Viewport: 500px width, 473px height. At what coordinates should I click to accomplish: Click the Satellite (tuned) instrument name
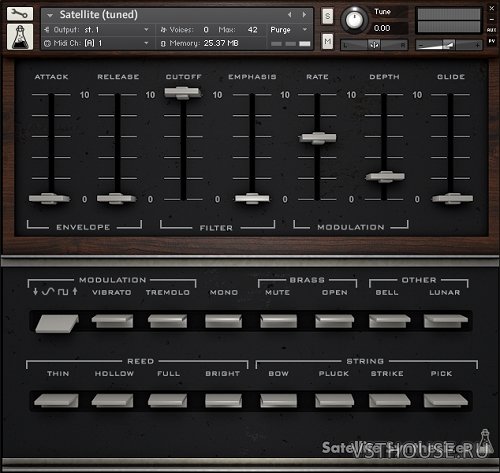pos(98,15)
